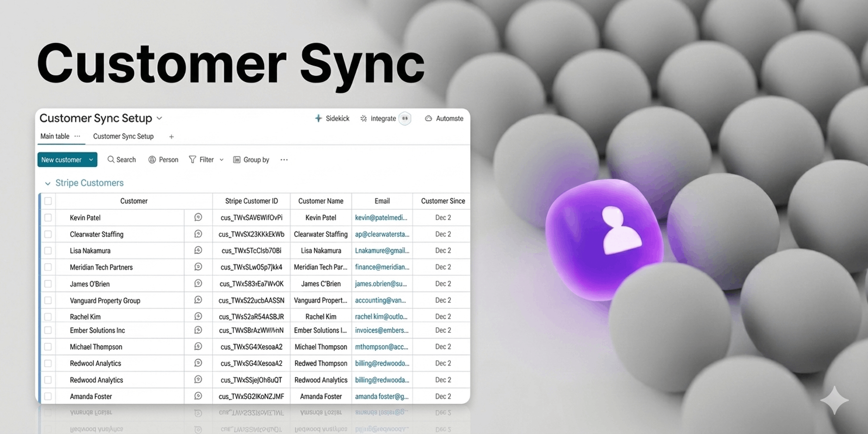
Task: Click the Filter funnel icon
Action: [x=193, y=160]
